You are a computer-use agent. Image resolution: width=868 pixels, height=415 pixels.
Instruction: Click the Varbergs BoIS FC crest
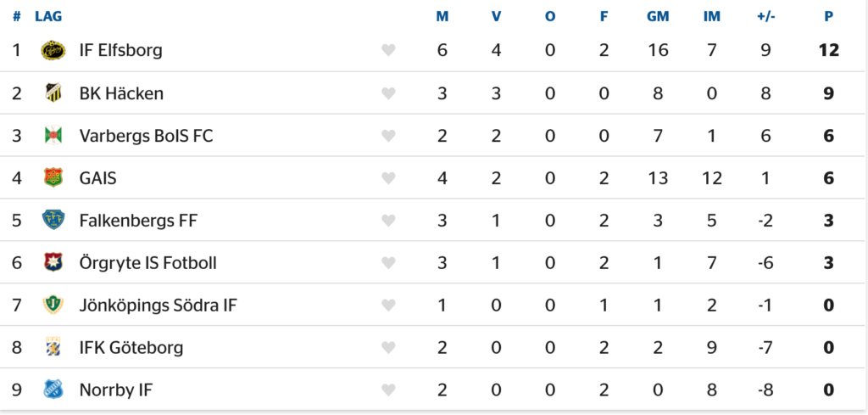(53, 135)
